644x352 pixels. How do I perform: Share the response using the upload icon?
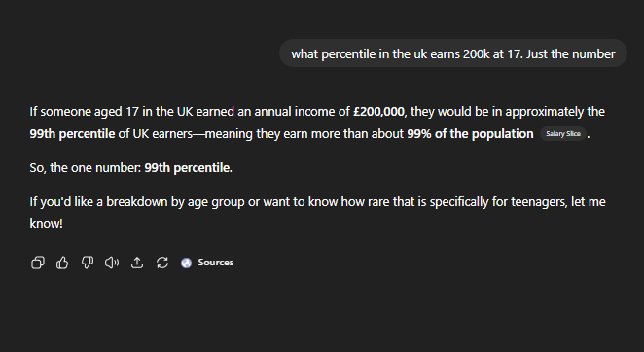click(137, 263)
